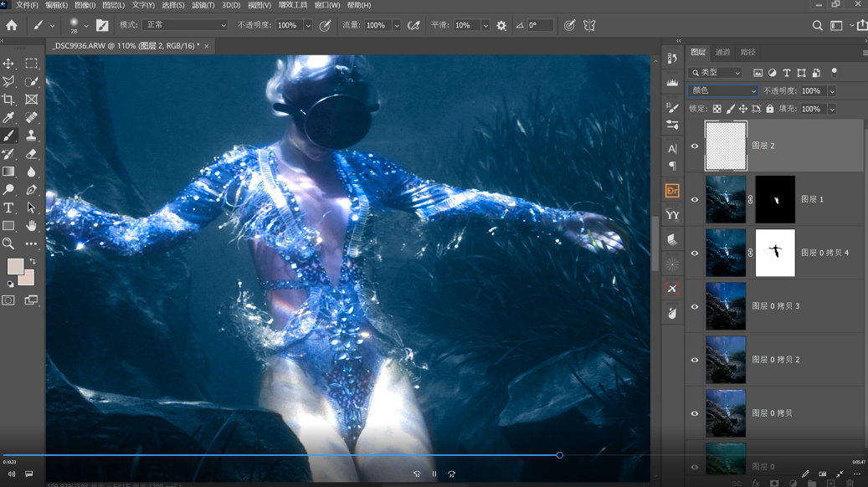Hide layer 图层 0 拷贝
The image size is (868, 487).
click(x=695, y=413)
